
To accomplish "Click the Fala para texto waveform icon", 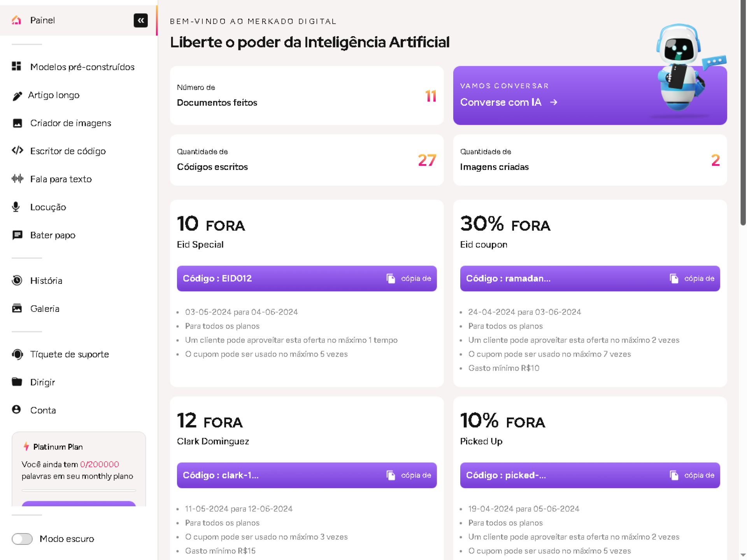I will pyautogui.click(x=17, y=179).
